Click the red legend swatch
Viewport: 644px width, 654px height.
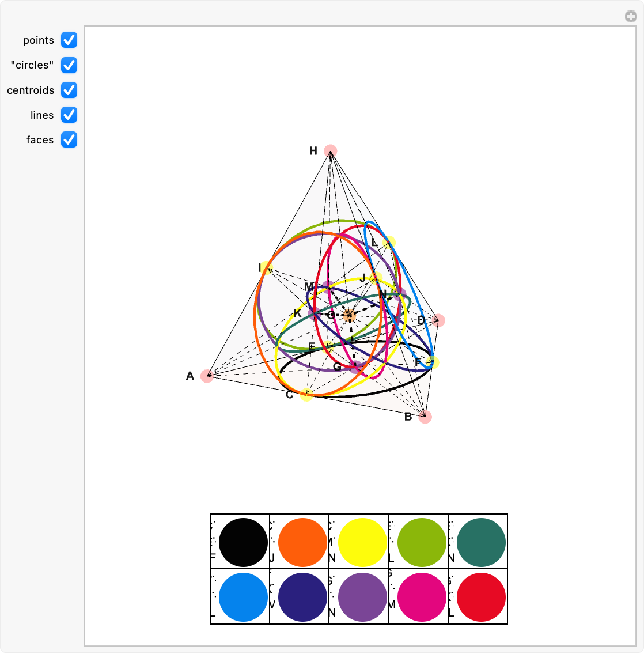pyautogui.click(x=481, y=597)
